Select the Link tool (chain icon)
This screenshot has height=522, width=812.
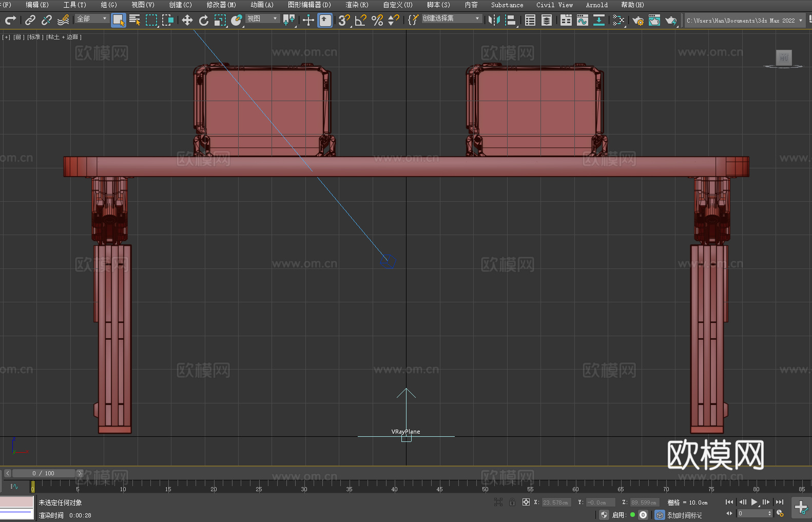coord(30,20)
